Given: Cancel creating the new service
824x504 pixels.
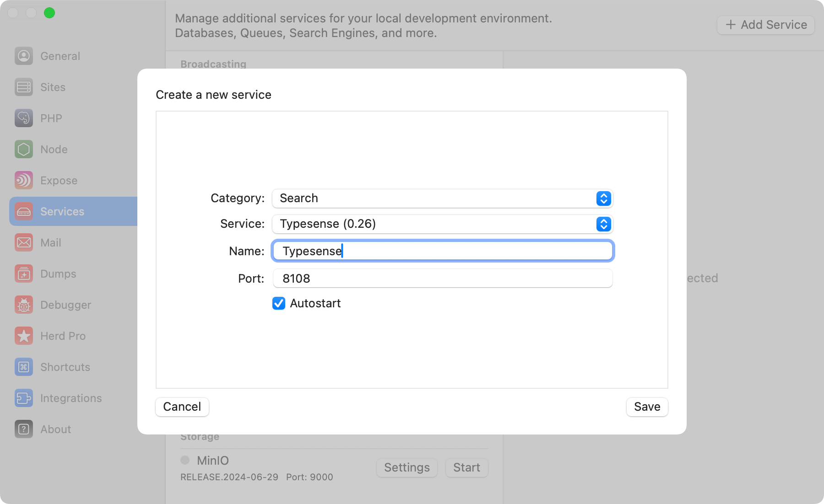Looking at the screenshot, I should click(x=182, y=407).
